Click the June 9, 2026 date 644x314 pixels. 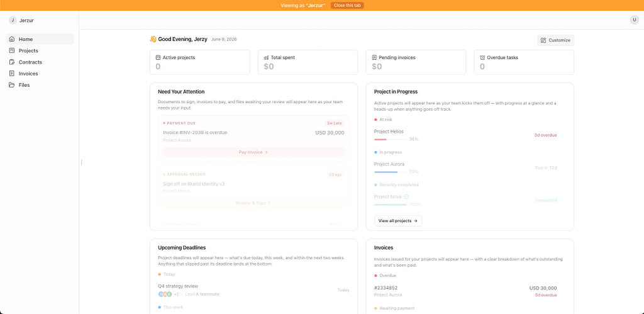click(224, 40)
